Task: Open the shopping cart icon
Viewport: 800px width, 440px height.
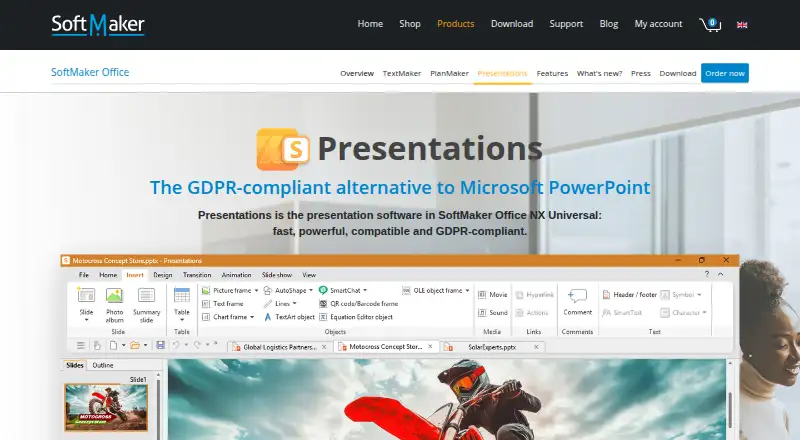Action: (x=710, y=24)
